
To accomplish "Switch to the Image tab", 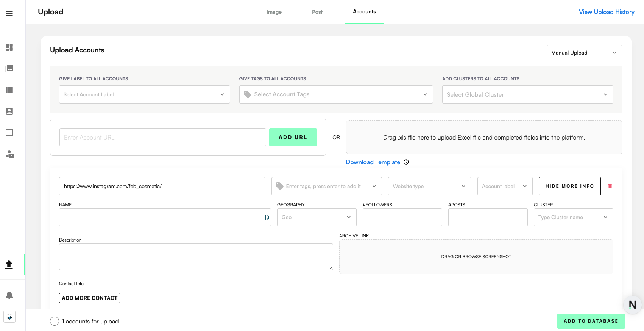I will click(x=274, y=12).
